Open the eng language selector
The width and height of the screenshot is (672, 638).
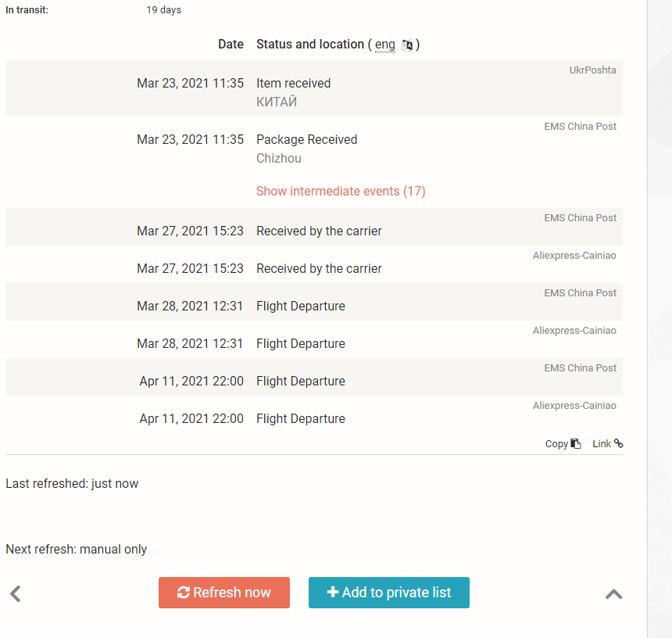pos(385,44)
